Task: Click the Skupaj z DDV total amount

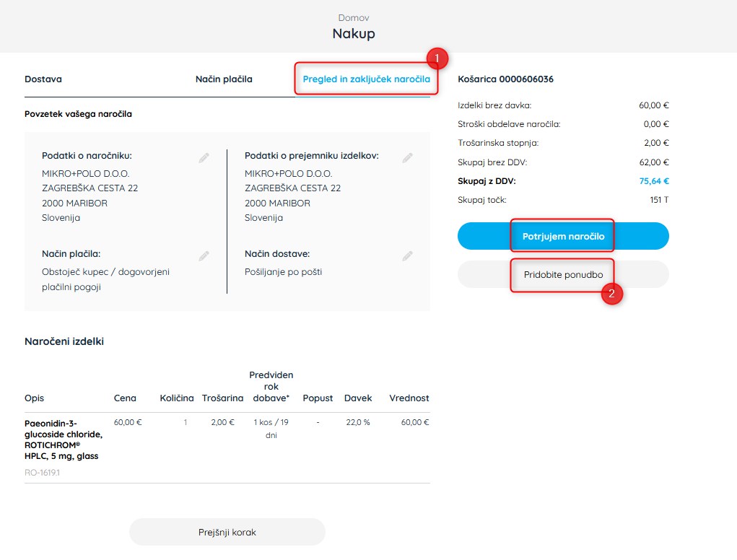Action: coord(654,181)
